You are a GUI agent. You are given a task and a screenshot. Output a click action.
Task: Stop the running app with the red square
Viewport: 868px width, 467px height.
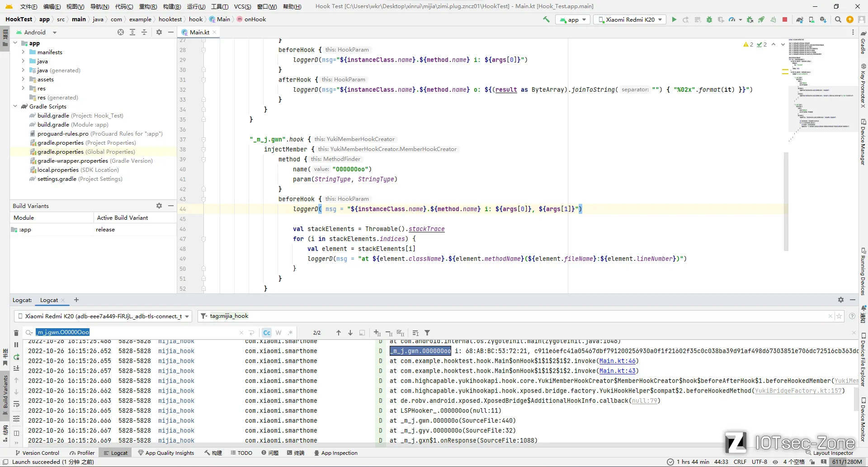click(x=785, y=20)
